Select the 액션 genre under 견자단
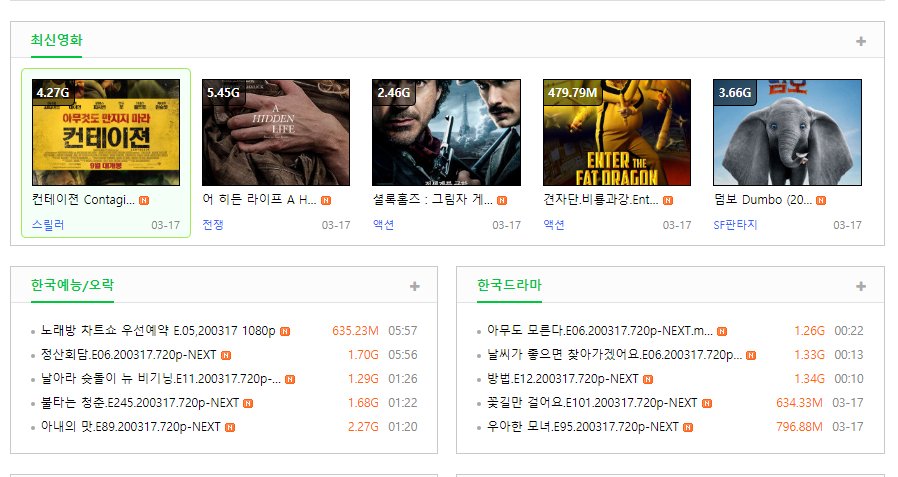Viewport: 898px width, 477px height. pos(553,225)
